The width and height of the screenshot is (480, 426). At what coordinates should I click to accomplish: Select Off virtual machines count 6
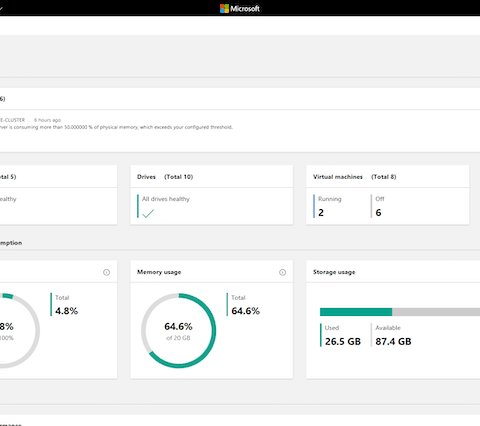point(378,213)
